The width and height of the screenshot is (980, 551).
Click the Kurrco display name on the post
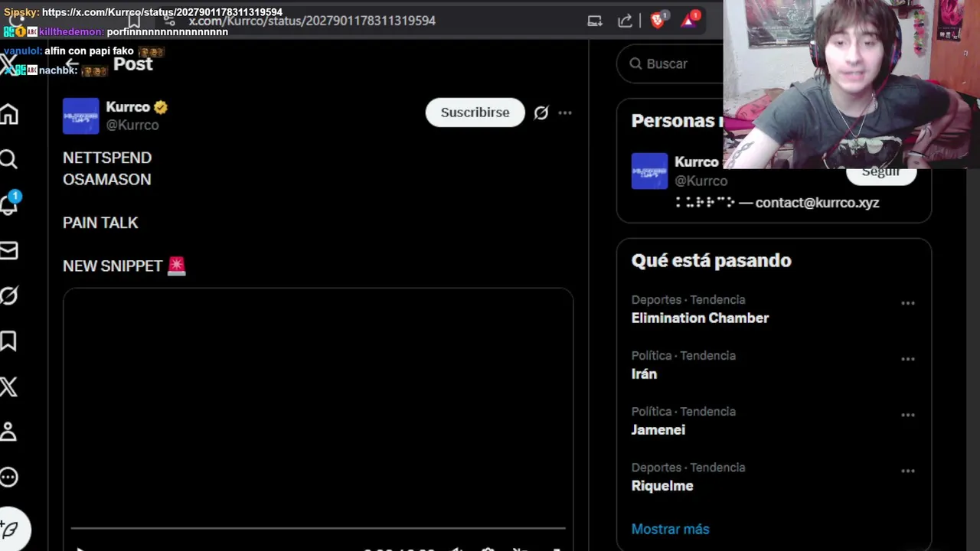click(128, 107)
